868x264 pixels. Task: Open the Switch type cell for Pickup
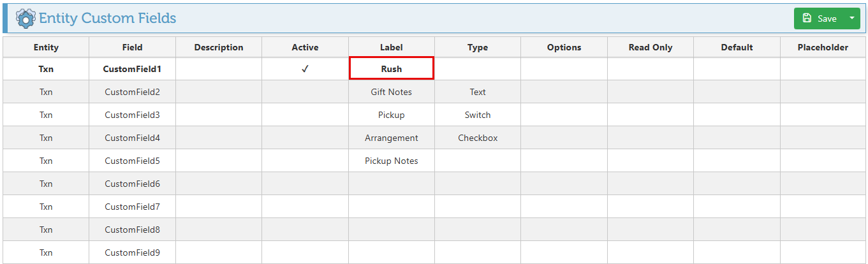[478, 115]
